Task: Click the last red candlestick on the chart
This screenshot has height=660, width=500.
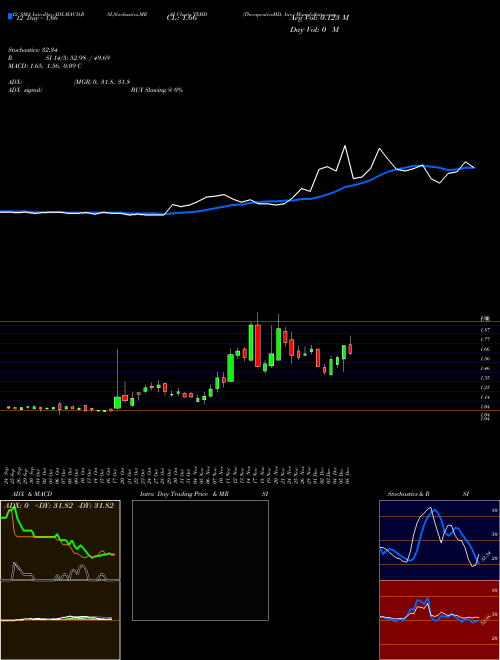Action: [x=350, y=349]
